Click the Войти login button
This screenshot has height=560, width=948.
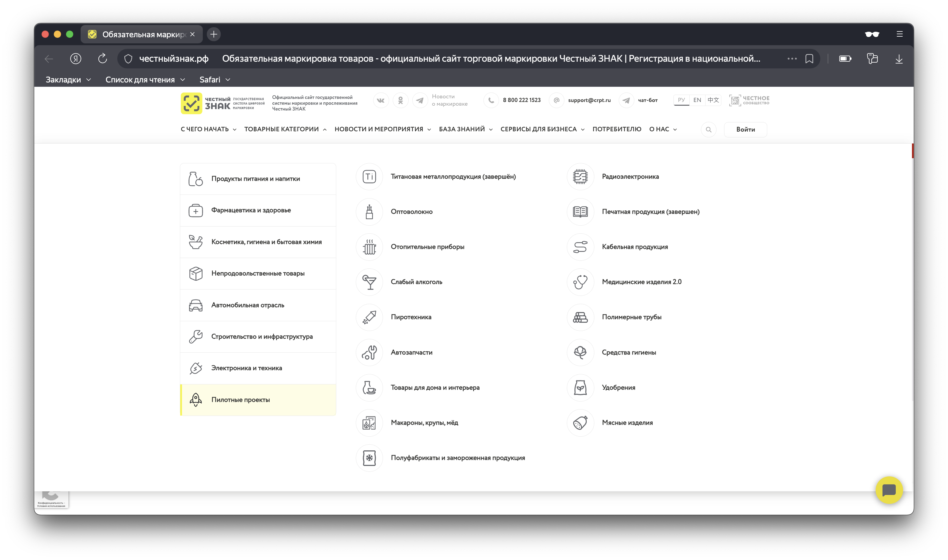pos(745,129)
